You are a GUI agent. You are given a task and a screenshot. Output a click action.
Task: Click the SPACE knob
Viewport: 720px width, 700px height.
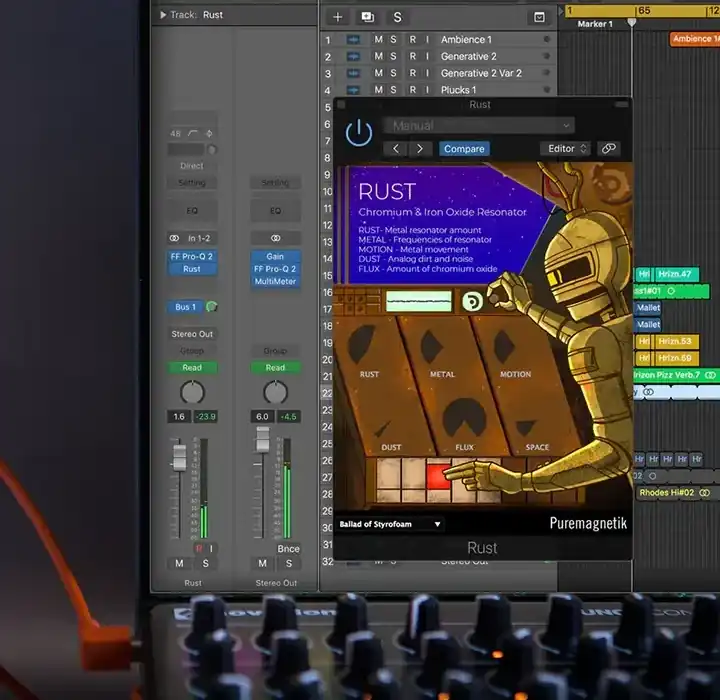pos(525,428)
